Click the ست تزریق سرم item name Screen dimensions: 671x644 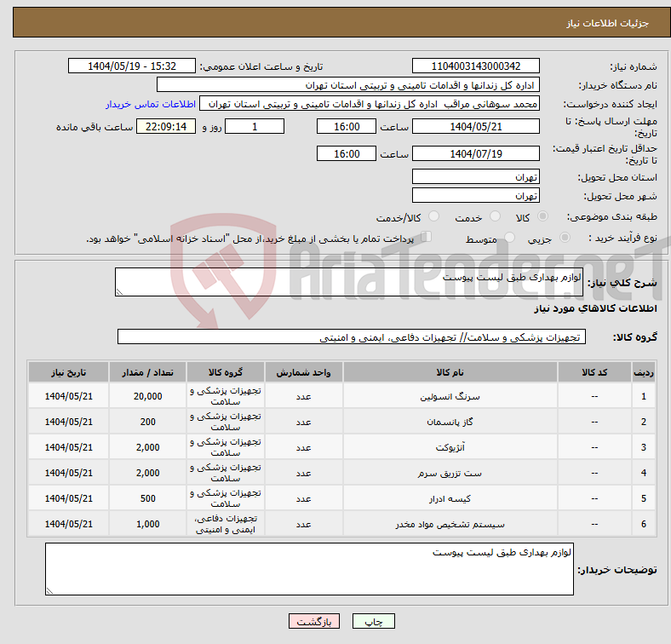[x=450, y=473]
